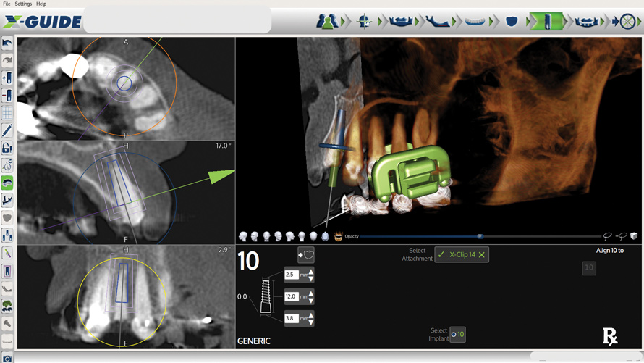Select the lock icon in left toolbar

point(7,148)
